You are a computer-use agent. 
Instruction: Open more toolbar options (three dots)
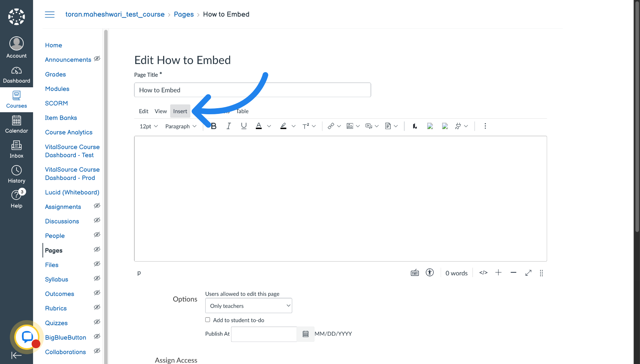click(485, 126)
